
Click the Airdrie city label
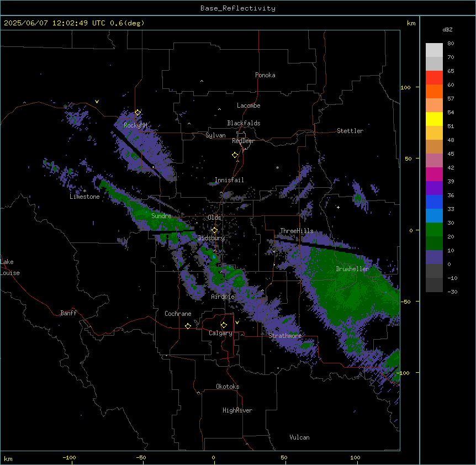tap(223, 297)
